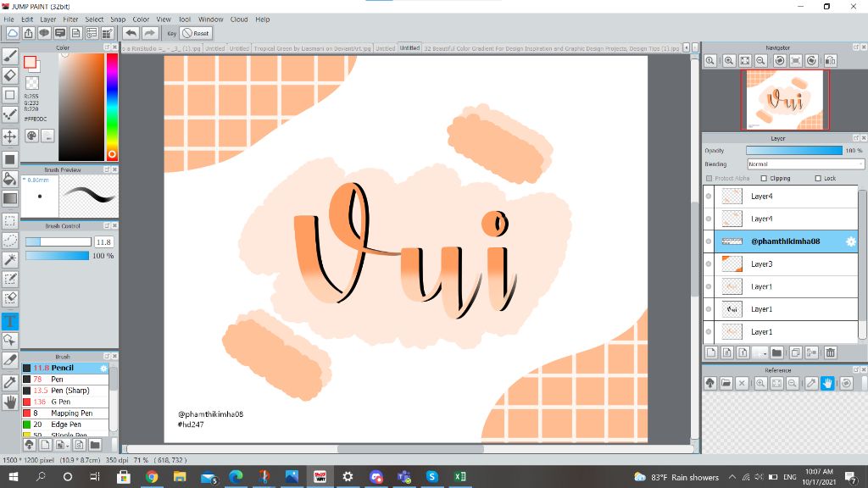Expand the add-layer type dropdown arrow
This screenshot has height=488, width=868.
765,352
